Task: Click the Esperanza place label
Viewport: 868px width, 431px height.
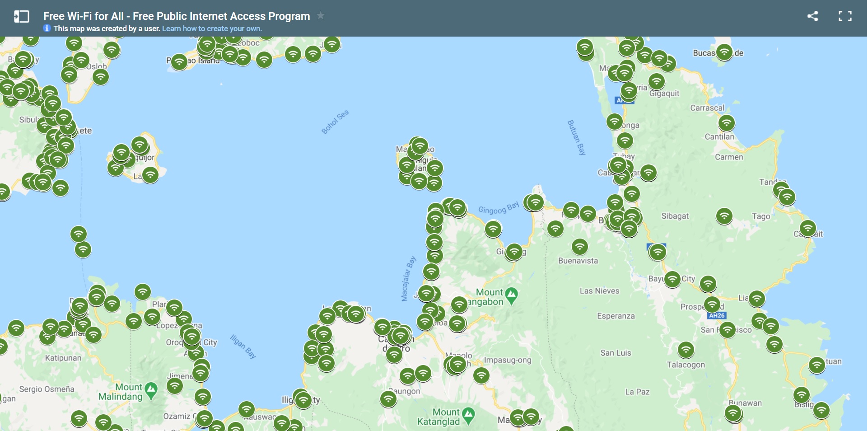Action: coord(616,316)
